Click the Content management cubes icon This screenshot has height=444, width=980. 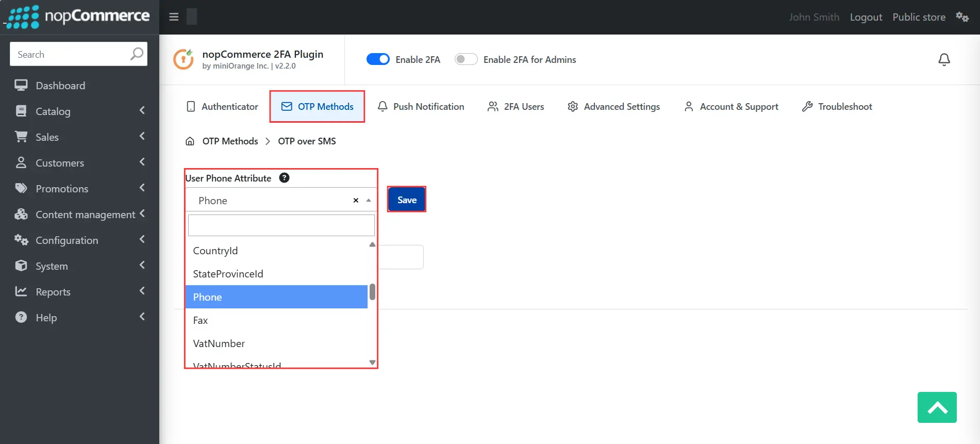tap(21, 214)
